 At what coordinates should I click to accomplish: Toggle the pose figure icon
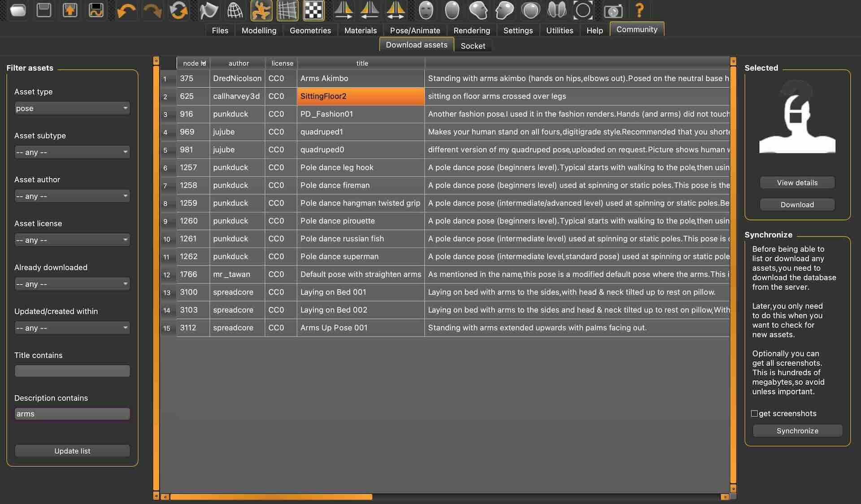[x=261, y=11]
